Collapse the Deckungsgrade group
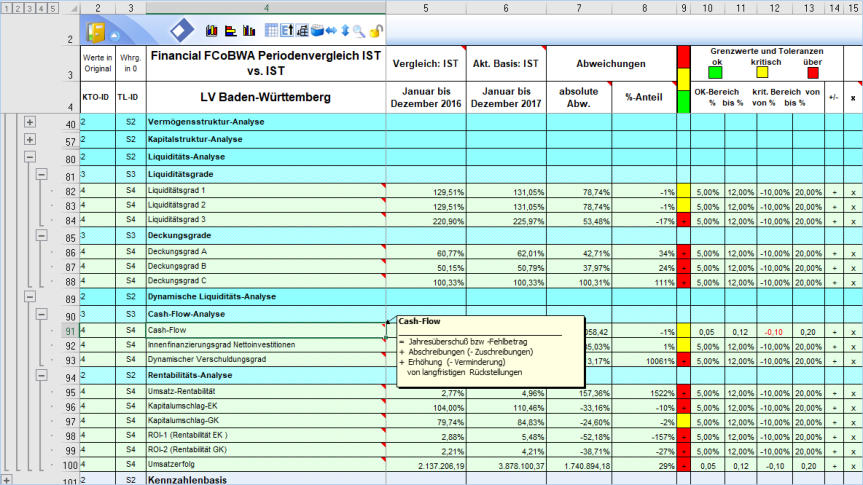863x485 pixels. click(42, 235)
